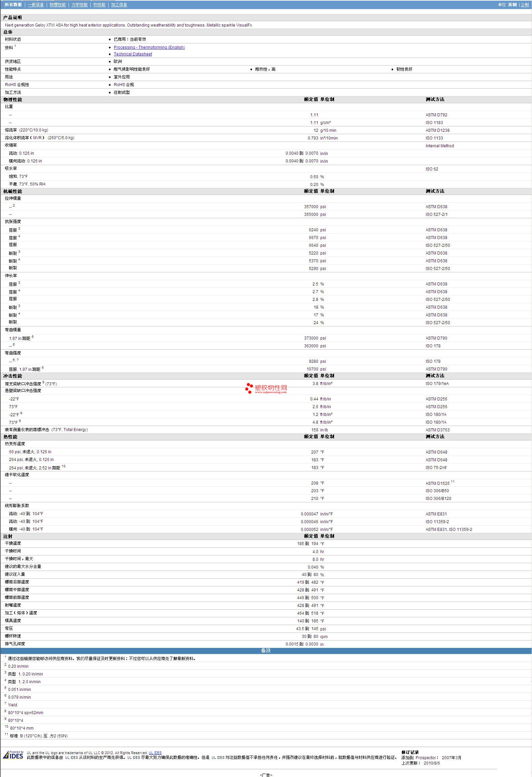Click the 修订记录 heading
532x777 pixels.
[410, 752]
